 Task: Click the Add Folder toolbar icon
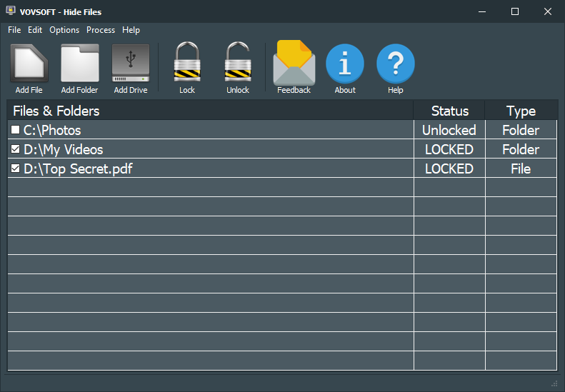[x=79, y=64]
